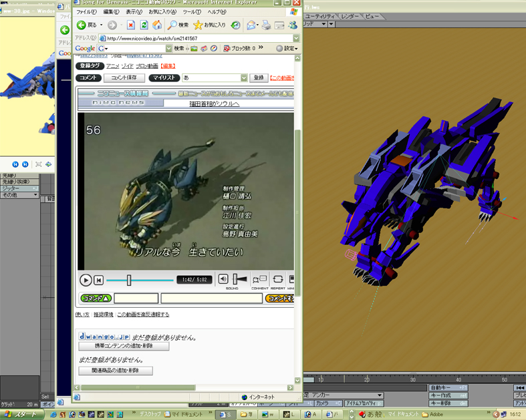The height and width of the screenshot is (420, 526).
Task: Click the Forward arrow in IE toolbar
Action: coord(112,25)
